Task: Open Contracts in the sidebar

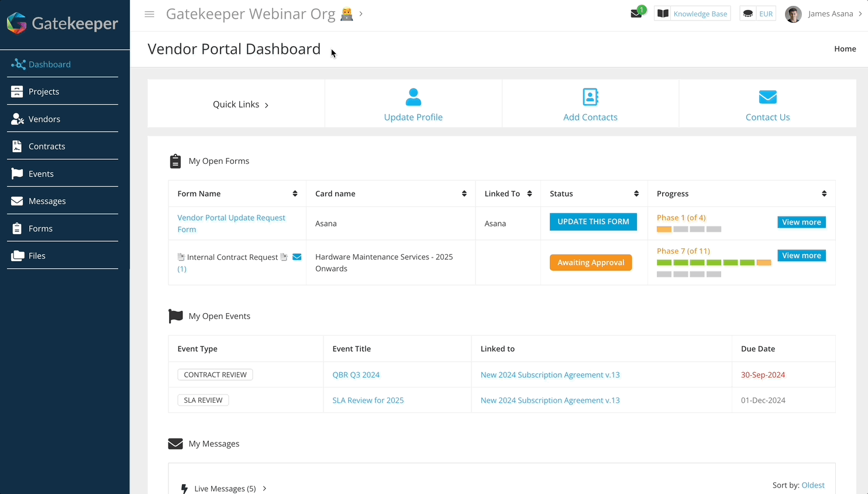Action: point(47,146)
